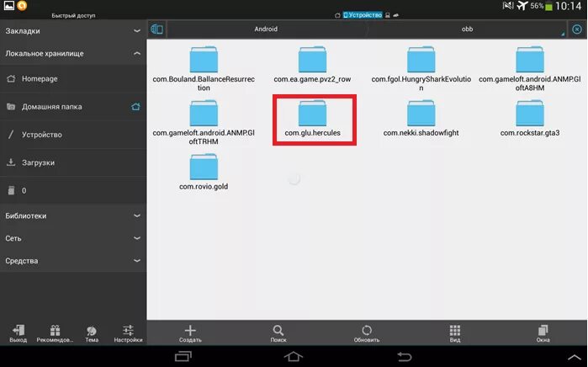Open the com.rockstar.gta3 folder
Viewport: 588px width, 367px height.
tap(529, 118)
